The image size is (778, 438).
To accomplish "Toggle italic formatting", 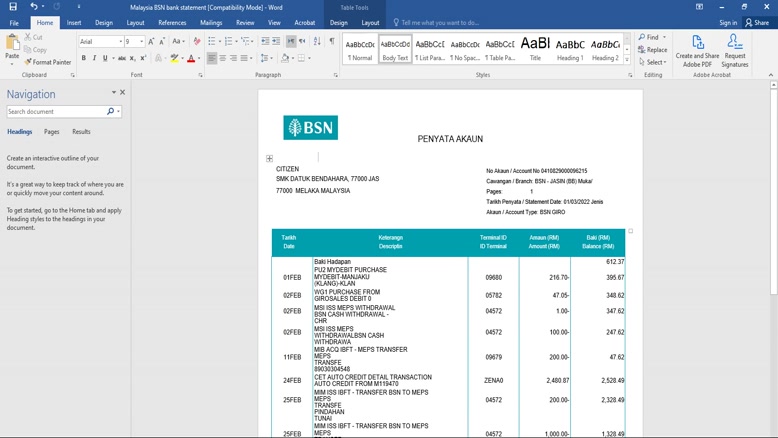I will tap(95, 59).
